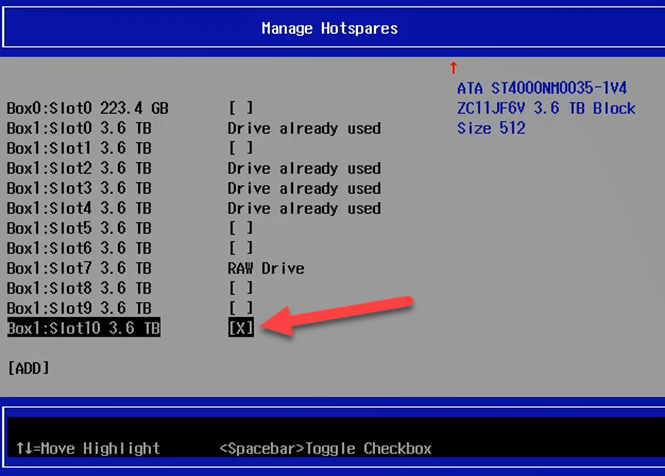Click the Box1:Slot3 row label
Viewport: 665px width, 476px height.
click(x=79, y=188)
